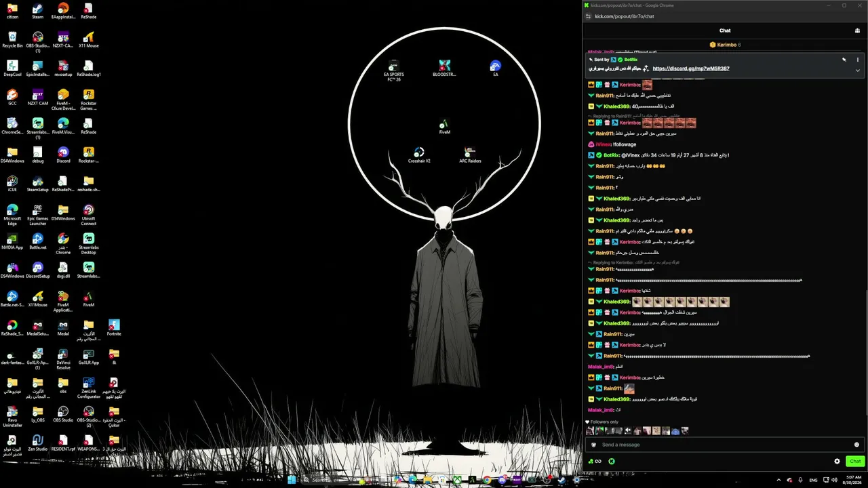Select the ARC Raiders desktop shortcut
868x488 pixels.
pos(470,155)
